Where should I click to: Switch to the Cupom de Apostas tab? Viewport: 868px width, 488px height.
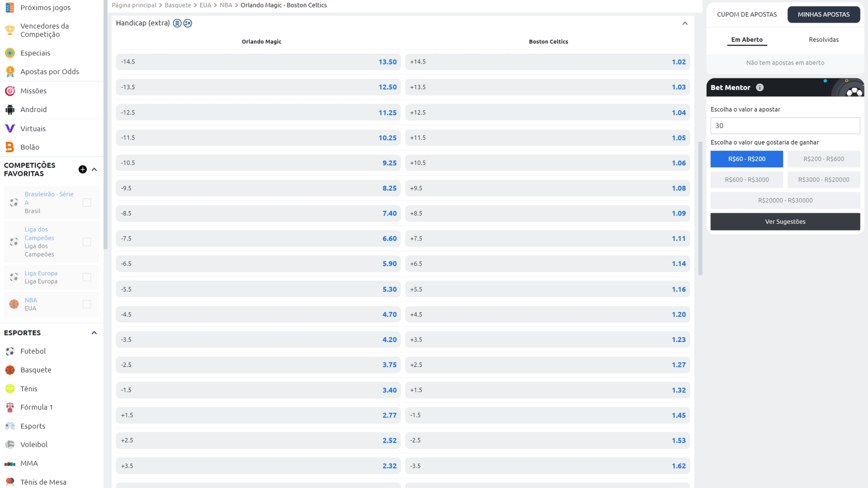[x=747, y=14]
